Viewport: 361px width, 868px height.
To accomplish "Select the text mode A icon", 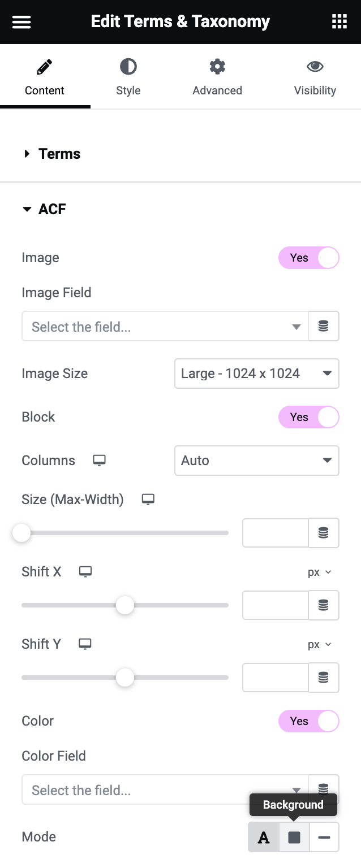I will point(264,837).
